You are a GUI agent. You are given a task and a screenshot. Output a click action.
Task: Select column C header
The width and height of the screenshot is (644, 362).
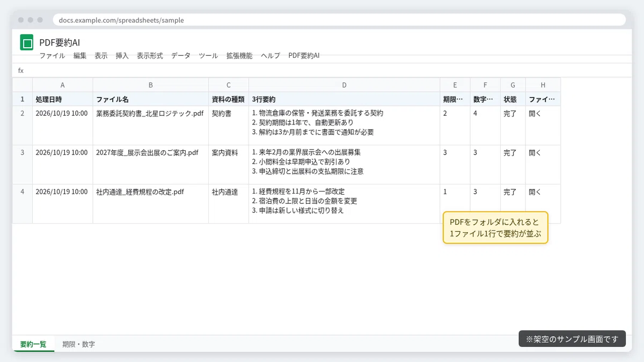tap(229, 85)
